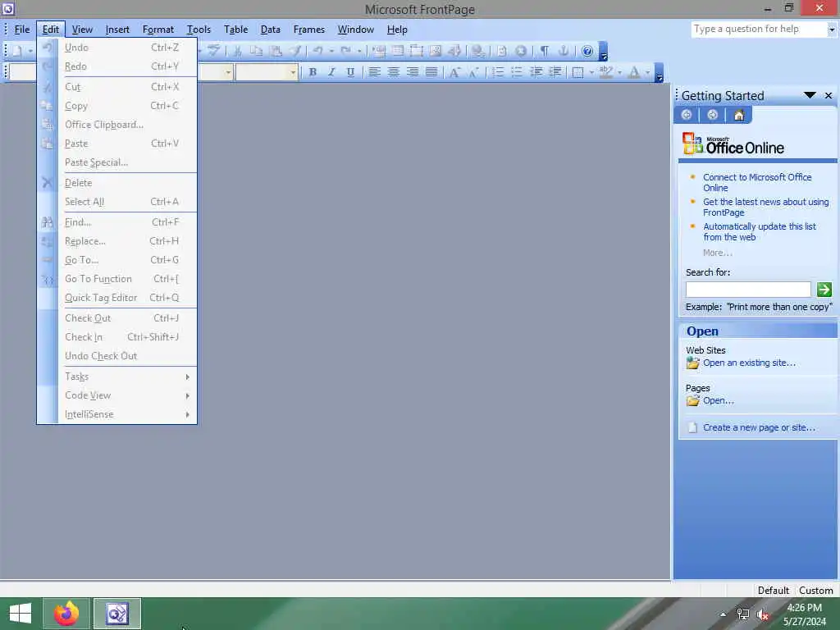Choose Select All in Edit menu
This screenshot has height=630, width=840.
118,202
